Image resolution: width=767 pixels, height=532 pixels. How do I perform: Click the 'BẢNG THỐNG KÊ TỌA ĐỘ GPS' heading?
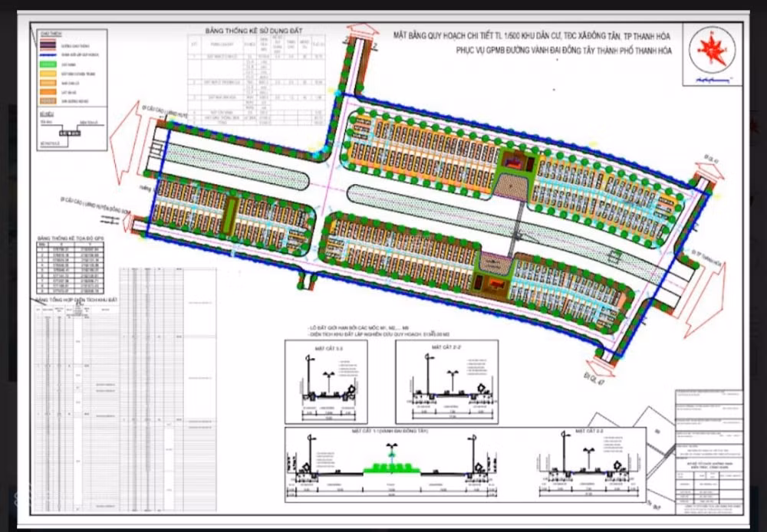[71, 237]
